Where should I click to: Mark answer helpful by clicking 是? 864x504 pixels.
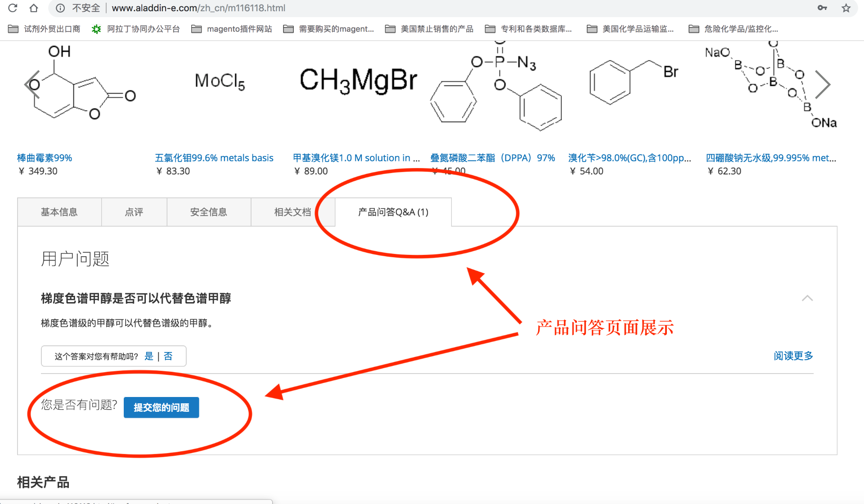[x=149, y=356]
